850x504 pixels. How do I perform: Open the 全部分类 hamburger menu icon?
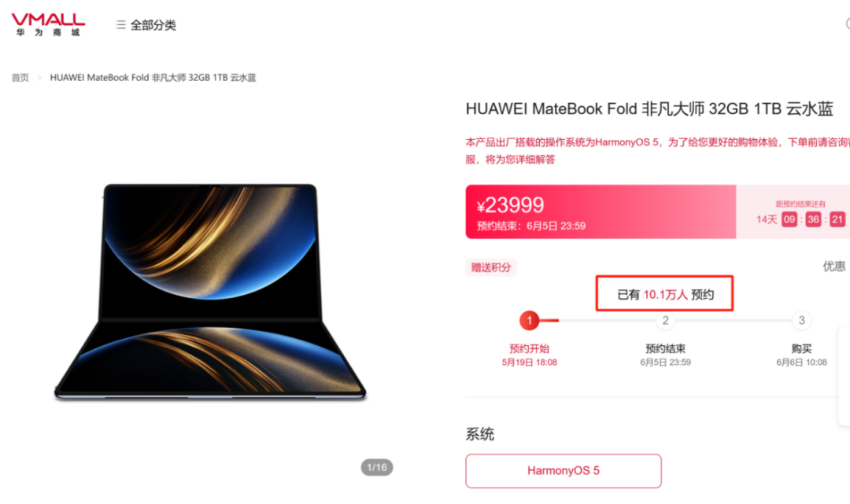point(120,25)
